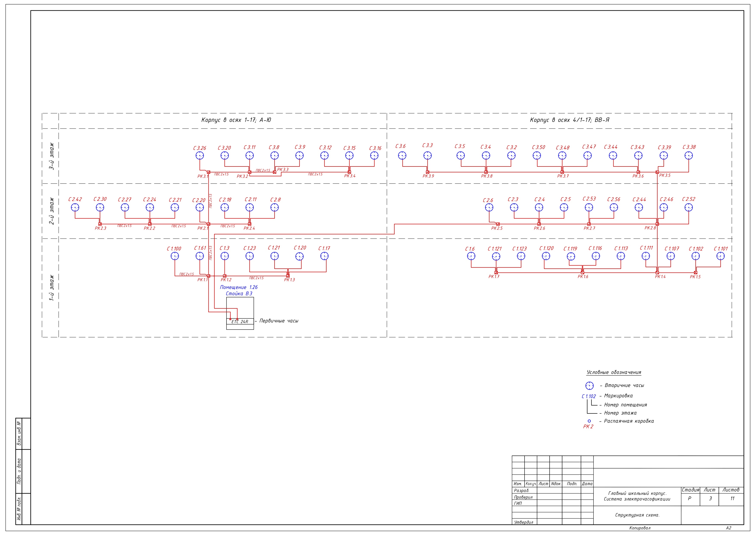Click the 3-й этаж floor label
Image resolution: width=756 pixels, height=535 pixels.
coord(51,156)
